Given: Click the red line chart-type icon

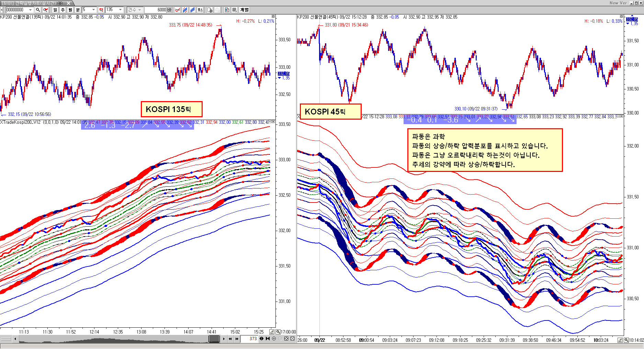Looking at the screenshot, I should (x=178, y=10).
